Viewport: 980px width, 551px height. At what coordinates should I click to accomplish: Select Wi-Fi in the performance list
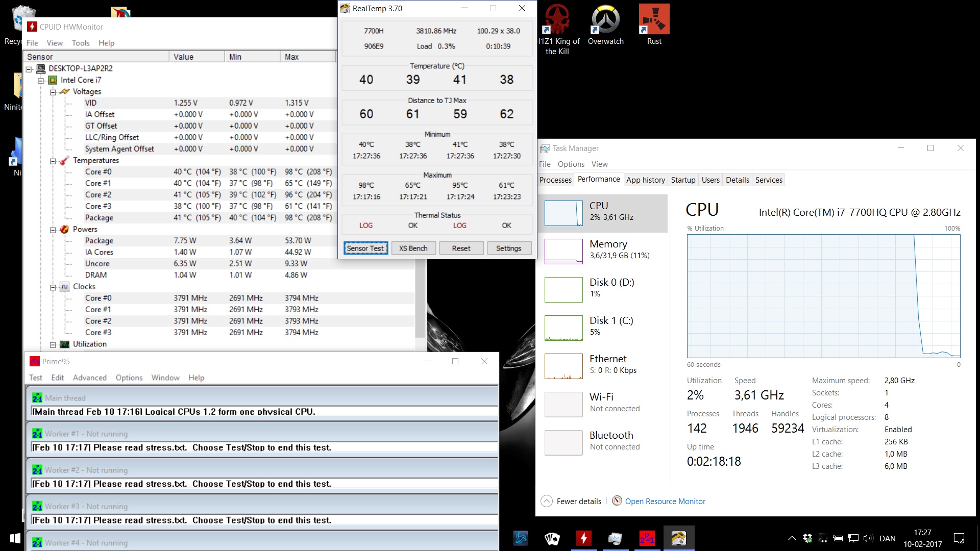coord(604,404)
